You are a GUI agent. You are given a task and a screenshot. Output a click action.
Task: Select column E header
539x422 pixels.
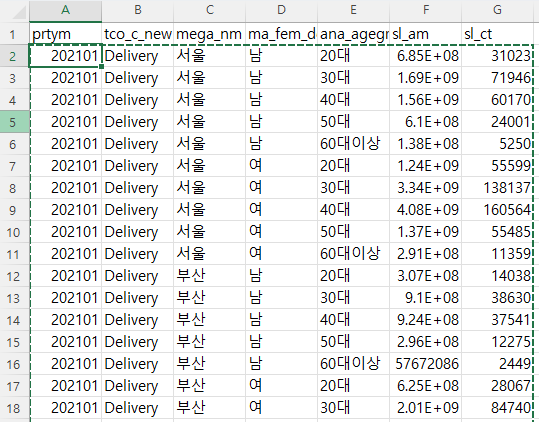click(353, 10)
